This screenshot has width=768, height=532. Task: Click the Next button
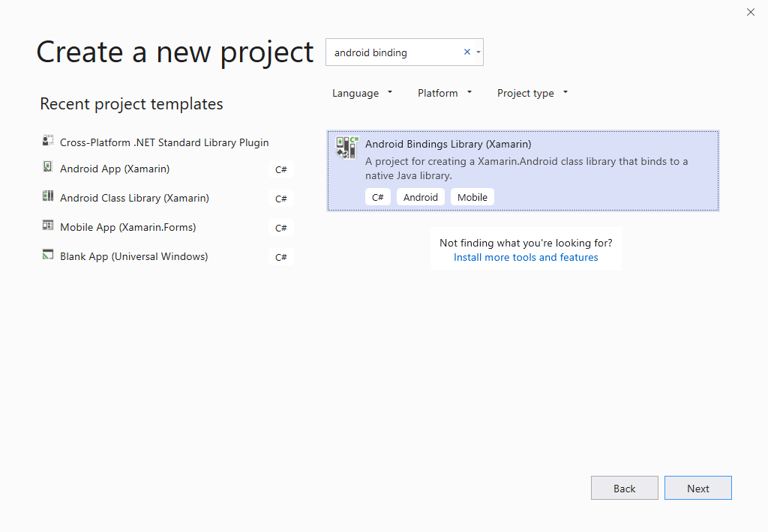click(x=697, y=488)
